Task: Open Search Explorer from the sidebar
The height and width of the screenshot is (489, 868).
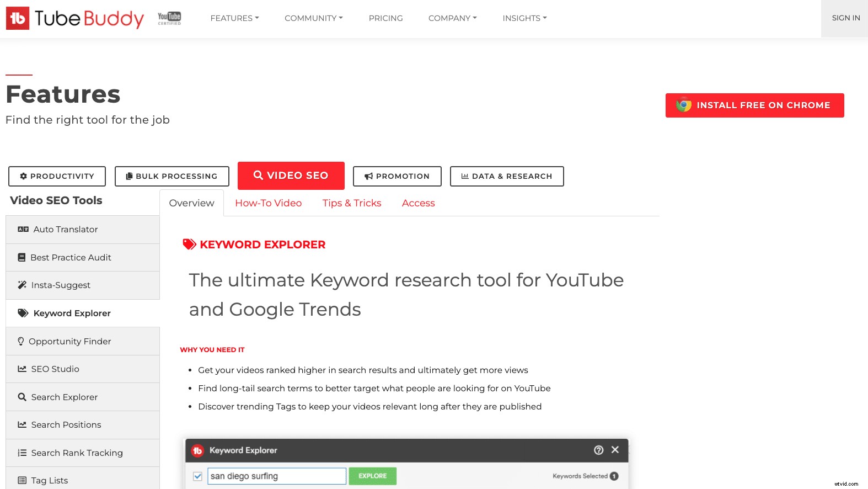Action: tap(83, 397)
